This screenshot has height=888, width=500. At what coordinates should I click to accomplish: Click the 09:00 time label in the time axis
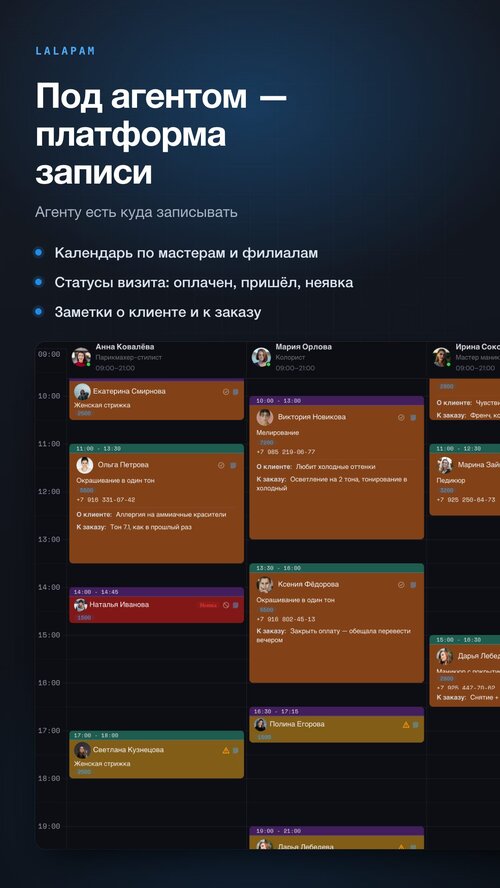(49, 355)
